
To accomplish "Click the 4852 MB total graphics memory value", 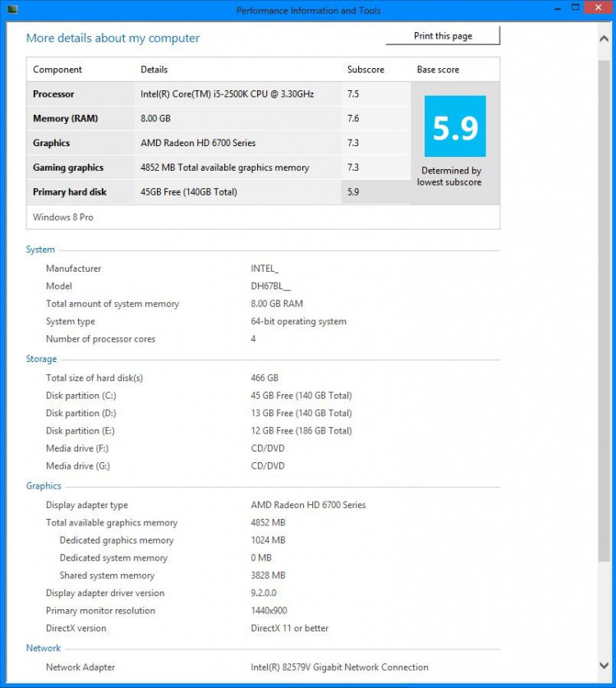I will point(269,523).
